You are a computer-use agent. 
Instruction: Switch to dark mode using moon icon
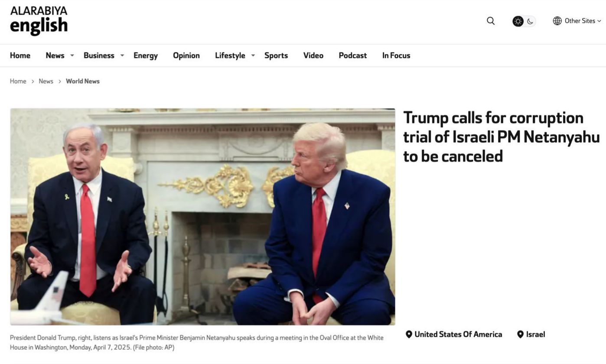pyautogui.click(x=530, y=21)
